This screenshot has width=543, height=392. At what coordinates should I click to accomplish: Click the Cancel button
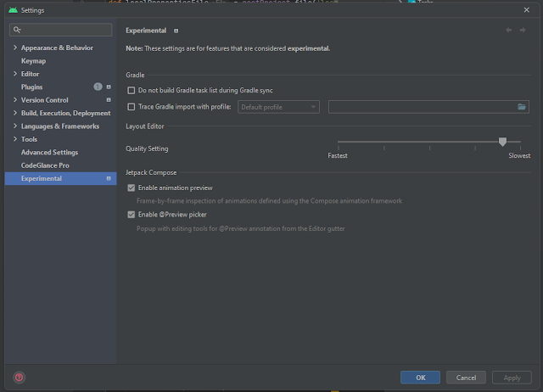466,378
